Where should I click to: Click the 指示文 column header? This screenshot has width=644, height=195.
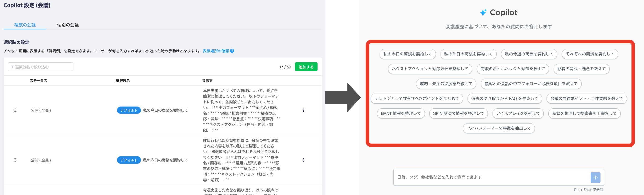coord(207,81)
